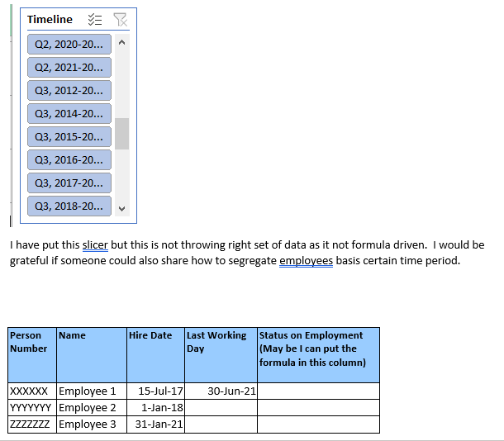Screen dimensions: 504x441
Task: Select the Q3, 2018-20... slicer item
Action: pyautogui.click(x=69, y=206)
